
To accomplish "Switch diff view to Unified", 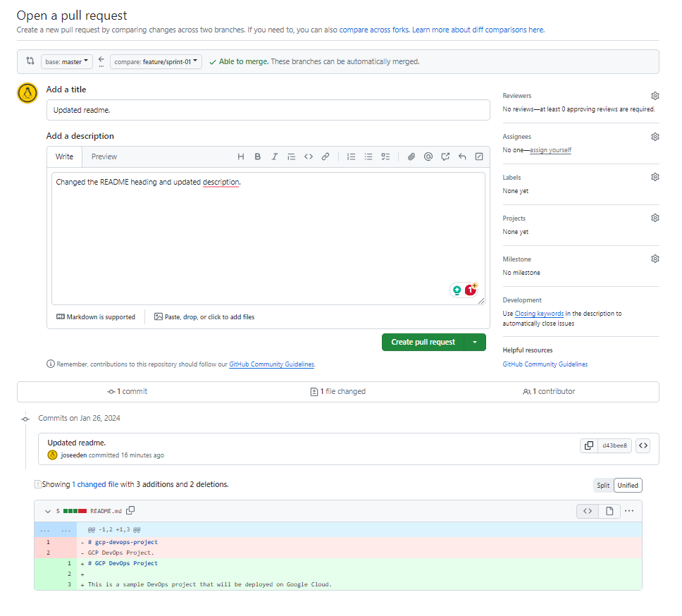I will [628, 486].
